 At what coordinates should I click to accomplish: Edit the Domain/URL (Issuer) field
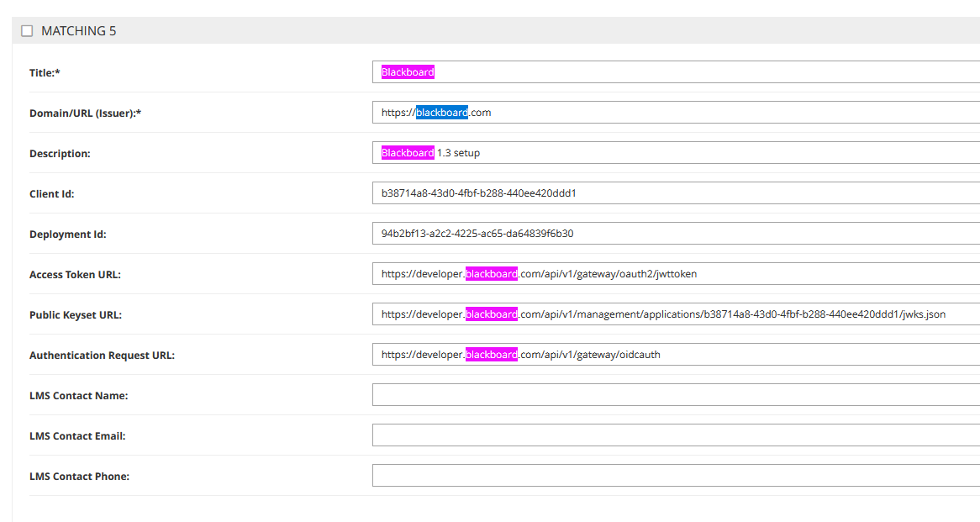677,113
